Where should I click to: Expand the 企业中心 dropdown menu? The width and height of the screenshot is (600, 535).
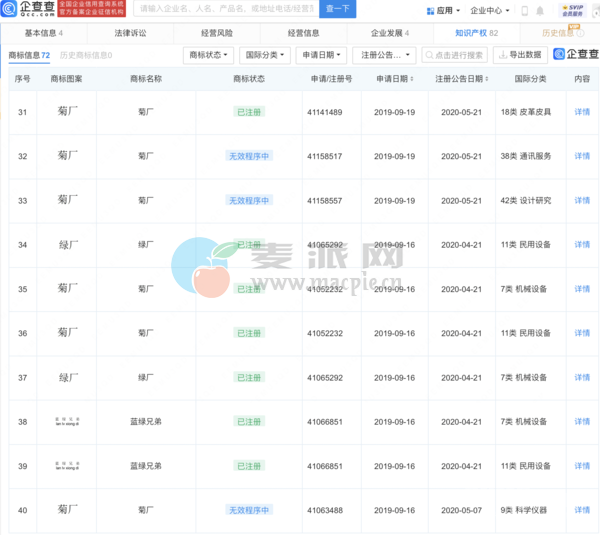490,11
